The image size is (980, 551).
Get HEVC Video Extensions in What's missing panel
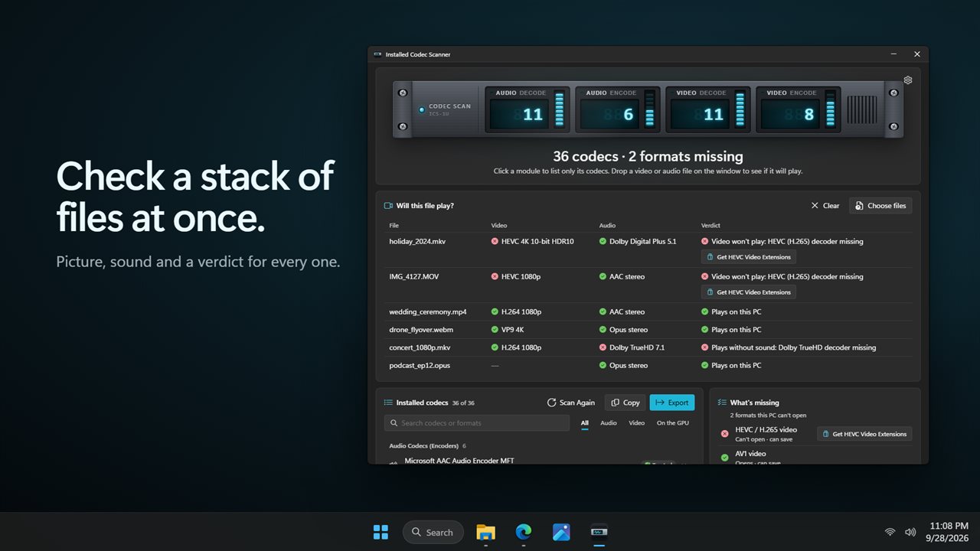click(x=864, y=434)
